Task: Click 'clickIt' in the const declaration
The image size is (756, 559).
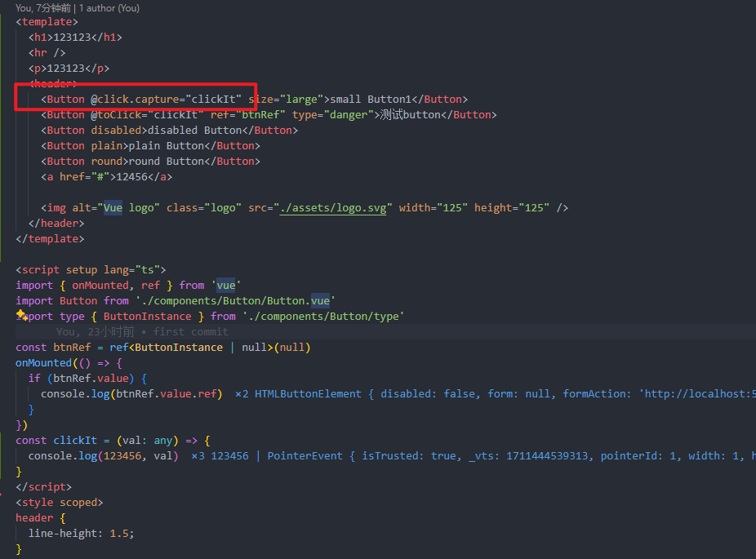Action: 75,441
